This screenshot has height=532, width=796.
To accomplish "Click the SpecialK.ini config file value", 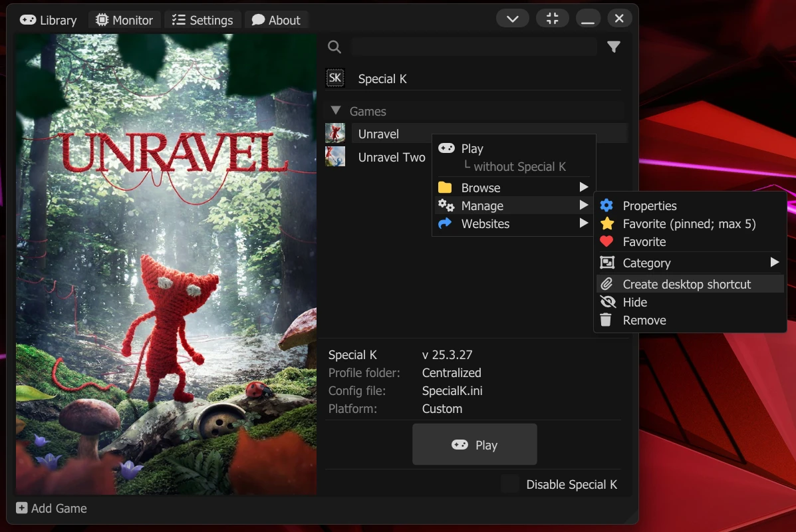I will pyautogui.click(x=452, y=391).
